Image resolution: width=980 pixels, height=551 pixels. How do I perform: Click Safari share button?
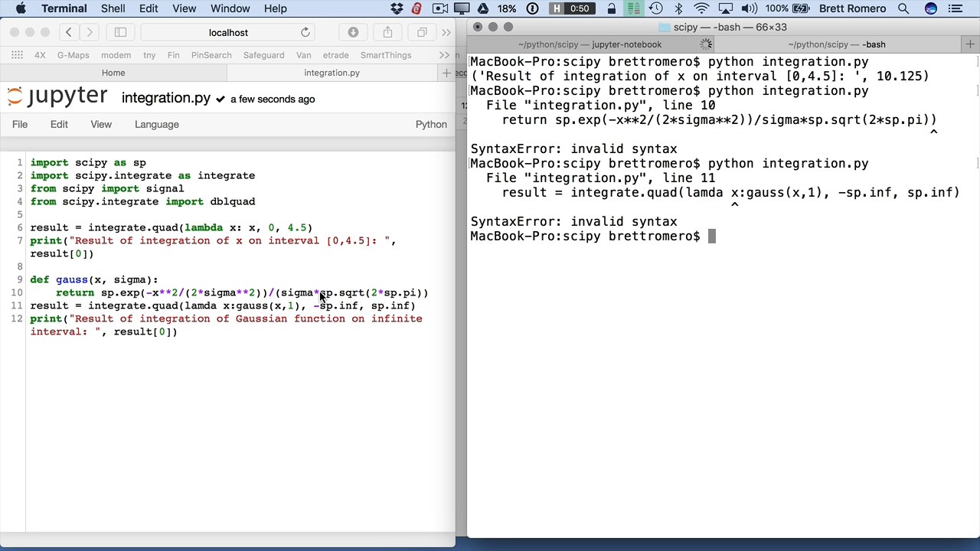click(x=387, y=32)
